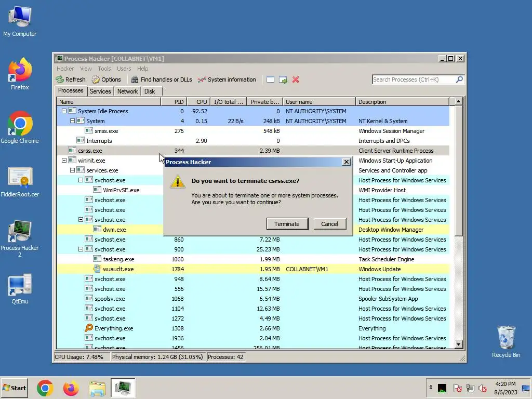The image size is (532, 399).
Task: Select the Interrupts row
Action: (253, 140)
